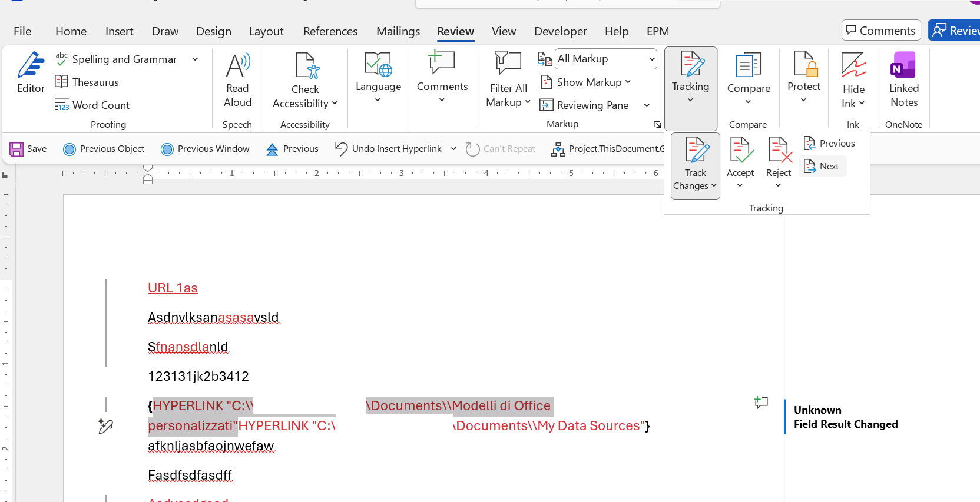Open the File menu tab

(22, 31)
